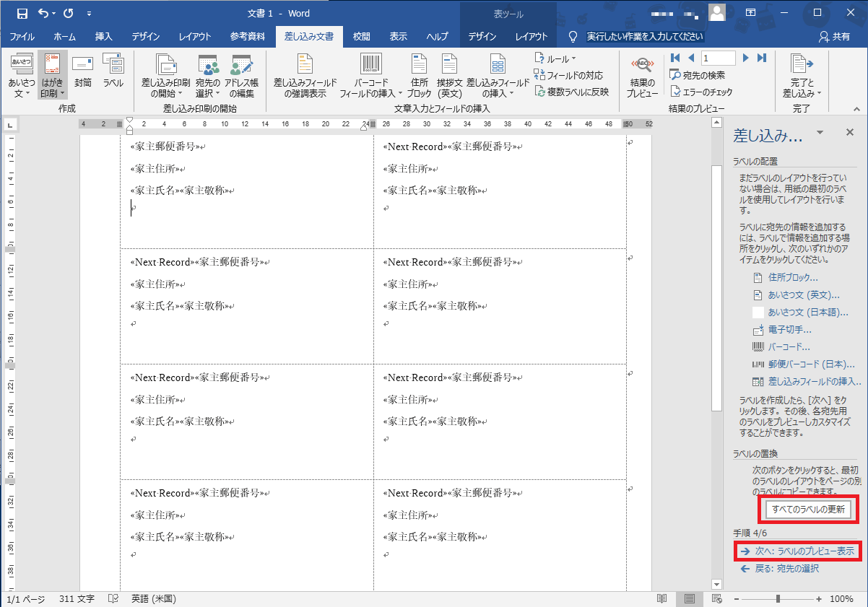The width and height of the screenshot is (868, 607).
Task: Go to next record arrow
Action: [745, 58]
